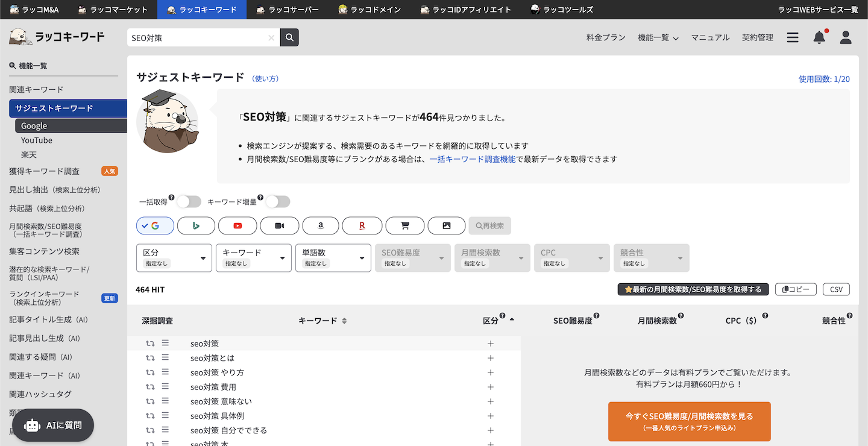This screenshot has height=446, width=868.
Task: Click the ラッコキーワード logo
Action: [57, 37]
